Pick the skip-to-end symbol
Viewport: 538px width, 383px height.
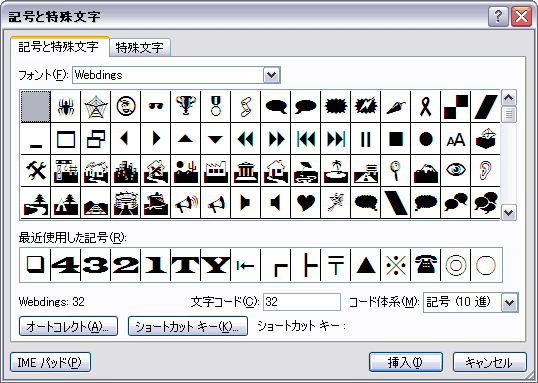336,139
